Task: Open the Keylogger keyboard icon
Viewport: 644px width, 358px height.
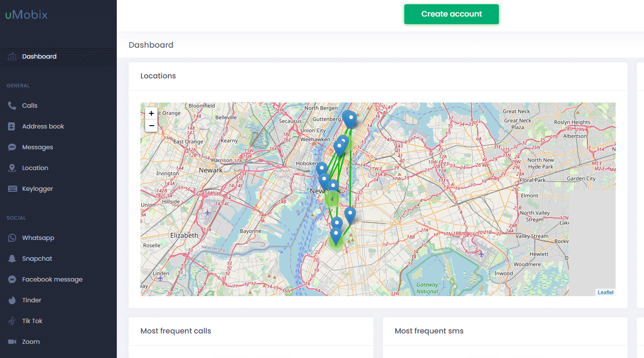Action: [x=12, y=189]
